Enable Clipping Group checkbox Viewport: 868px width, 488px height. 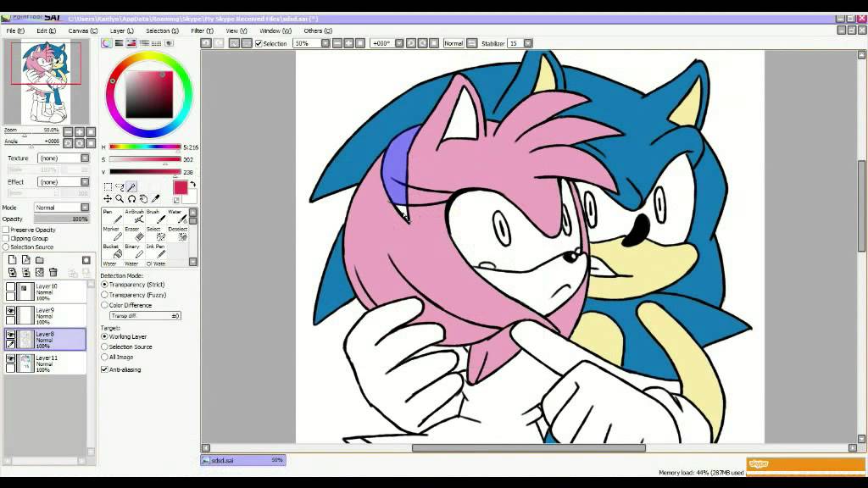[x=6, y=238]
